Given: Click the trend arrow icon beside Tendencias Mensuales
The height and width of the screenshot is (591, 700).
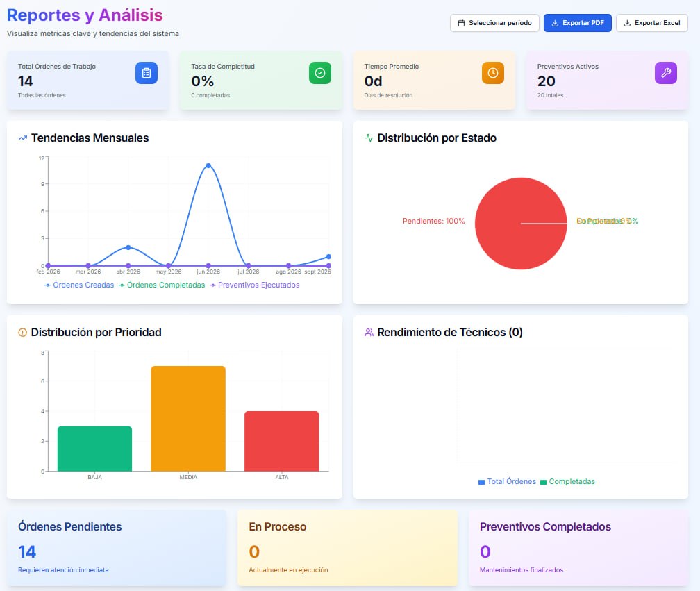Looking at the screenshot, I should (23, 138).
